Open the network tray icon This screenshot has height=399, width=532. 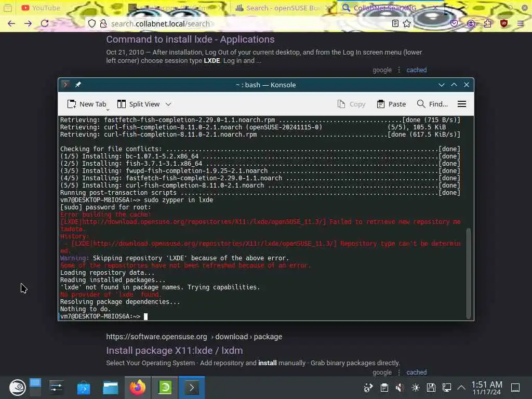(446, 388)
